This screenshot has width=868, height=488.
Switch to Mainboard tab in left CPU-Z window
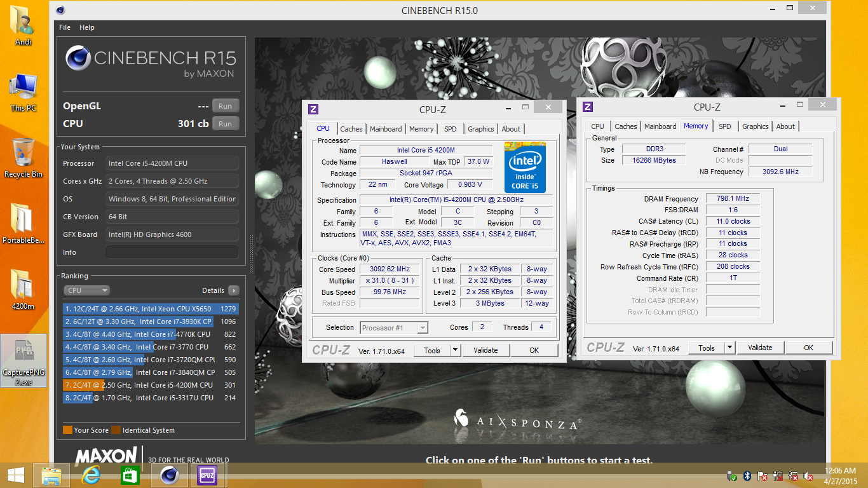(386, 129)
